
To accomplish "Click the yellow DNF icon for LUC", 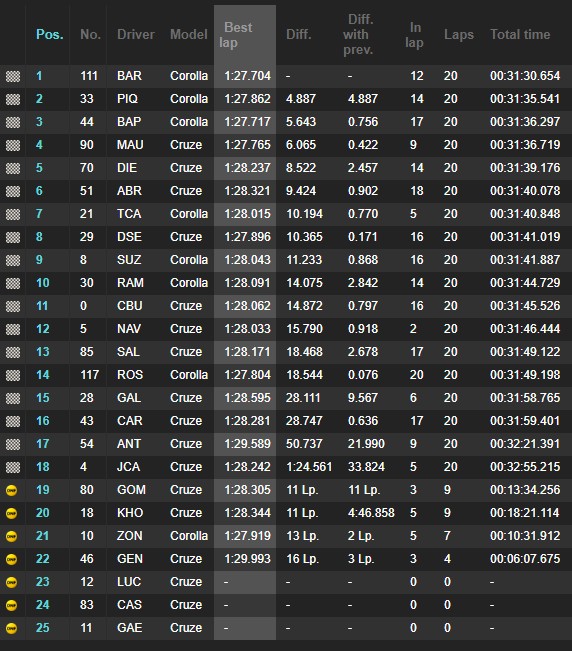I will coord(12,582).
